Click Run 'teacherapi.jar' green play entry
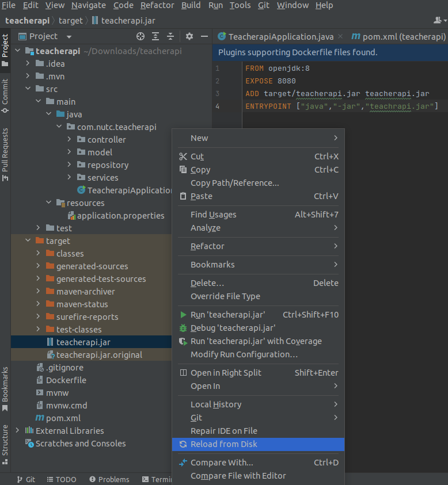This screenshot has height=485, width=448. [258, 315]
